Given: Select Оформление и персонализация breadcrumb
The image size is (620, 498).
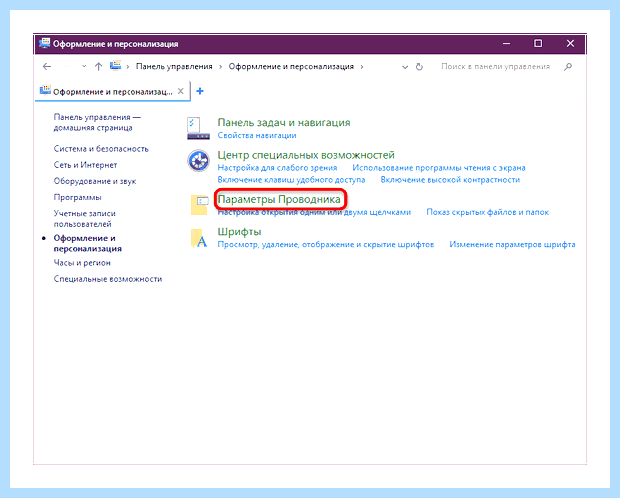Looking at the screenshot, I should click(x=291, y=66).
